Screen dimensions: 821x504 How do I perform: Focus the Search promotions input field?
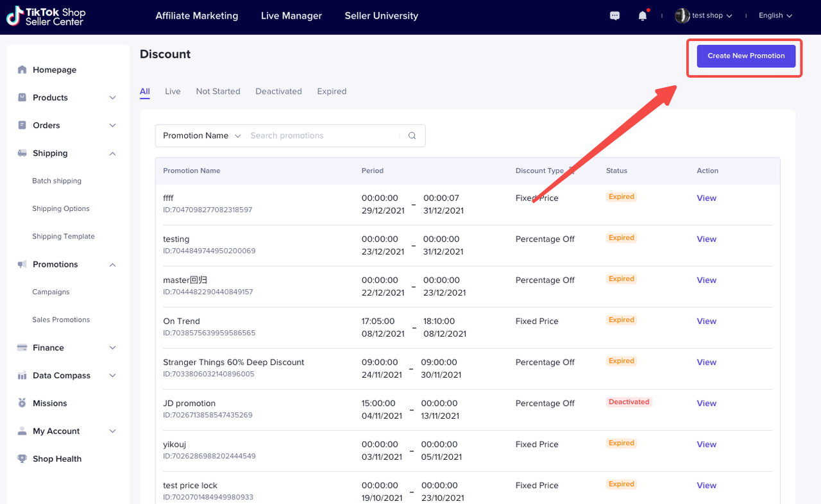pos(321,136)
